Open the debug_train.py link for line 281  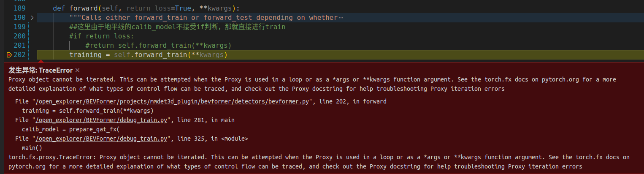(x=102, y=120)
